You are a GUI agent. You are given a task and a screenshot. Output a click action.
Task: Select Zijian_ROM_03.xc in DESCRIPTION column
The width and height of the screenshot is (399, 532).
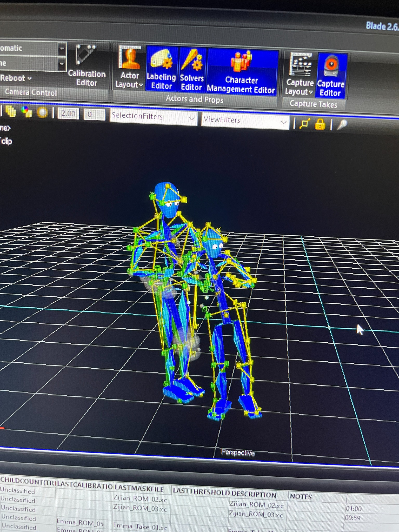[x=256, y=514]
